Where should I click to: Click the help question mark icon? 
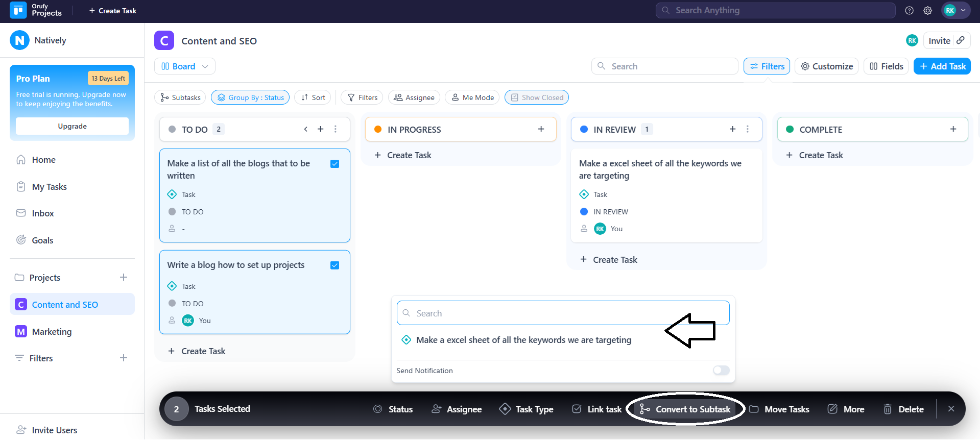909,10
